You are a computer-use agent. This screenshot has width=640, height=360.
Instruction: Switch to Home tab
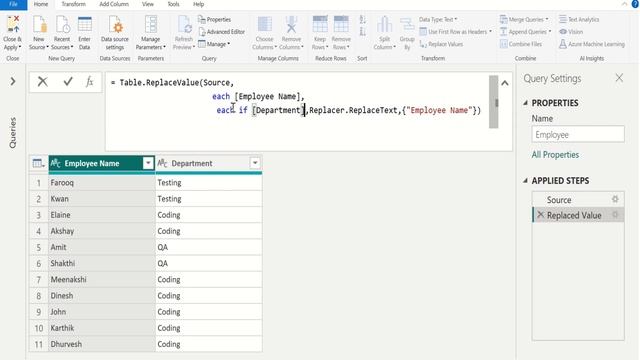(x=40, y=4)
